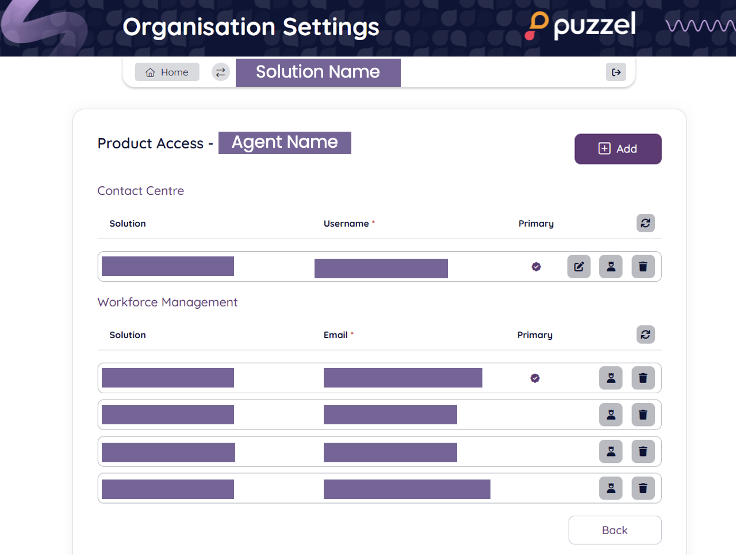Refresh the Workforce Management list
This screenshot has height=560, width=736.
click(645, 335)
